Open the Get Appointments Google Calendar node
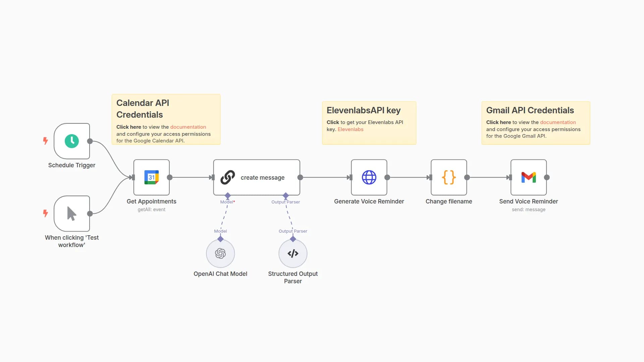 [x=152, y=177]
